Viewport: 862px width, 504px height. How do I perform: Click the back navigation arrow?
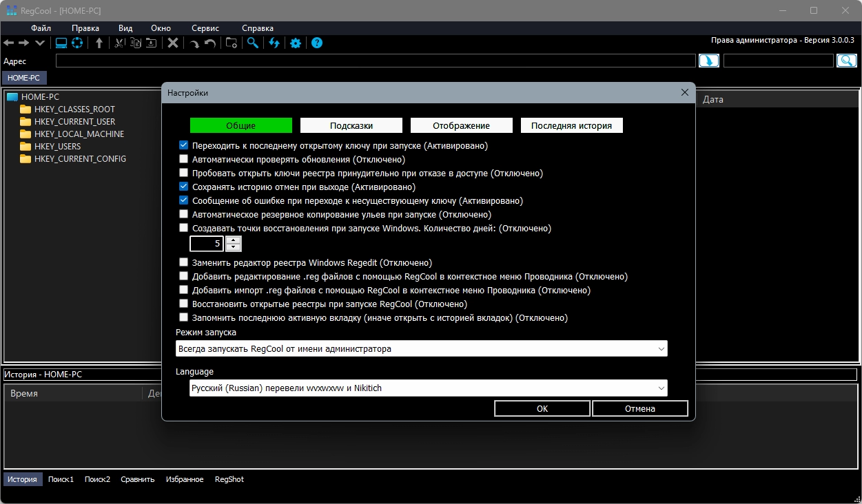[x=9, y=43]
